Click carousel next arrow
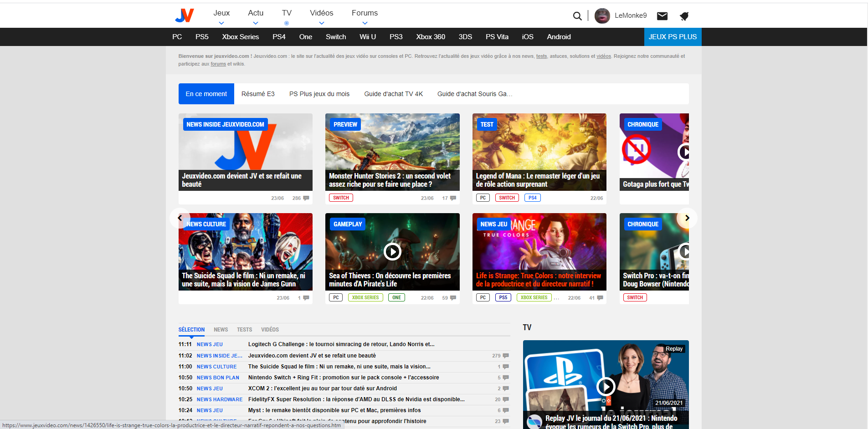Image resolution: width=868 pixels, height=429 pixels. [687, 218]
